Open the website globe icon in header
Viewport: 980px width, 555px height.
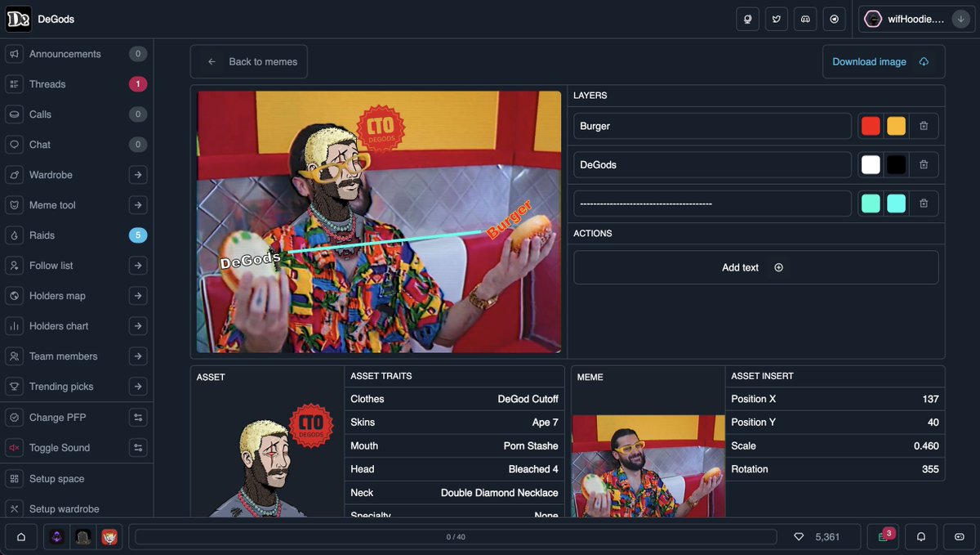pos(747,19)
